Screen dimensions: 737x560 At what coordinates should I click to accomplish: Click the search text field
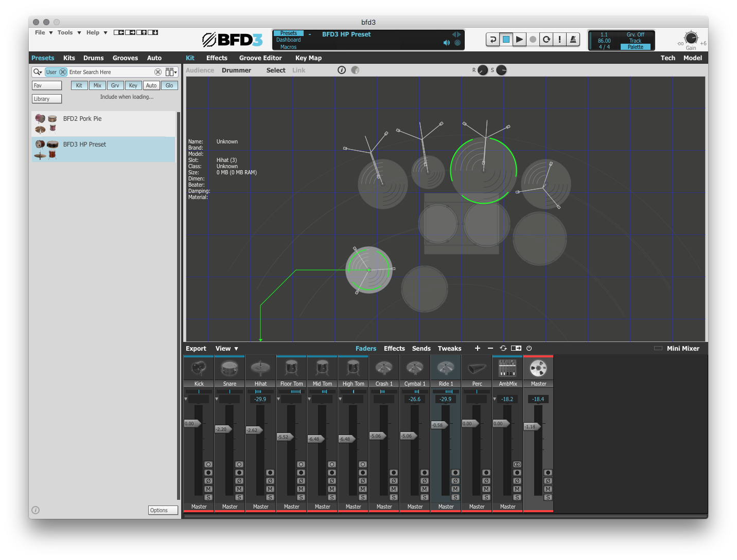tap(111, 72)
